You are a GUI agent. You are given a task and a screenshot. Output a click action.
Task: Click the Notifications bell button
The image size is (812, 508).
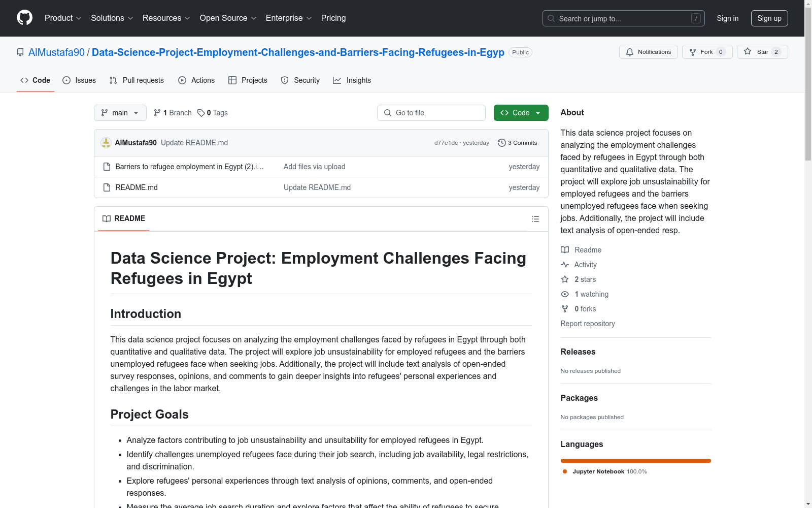[648, 52]
